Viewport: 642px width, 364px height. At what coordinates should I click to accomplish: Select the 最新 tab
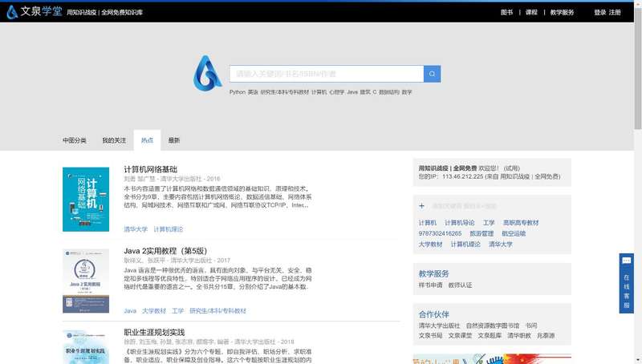(174, 140)
